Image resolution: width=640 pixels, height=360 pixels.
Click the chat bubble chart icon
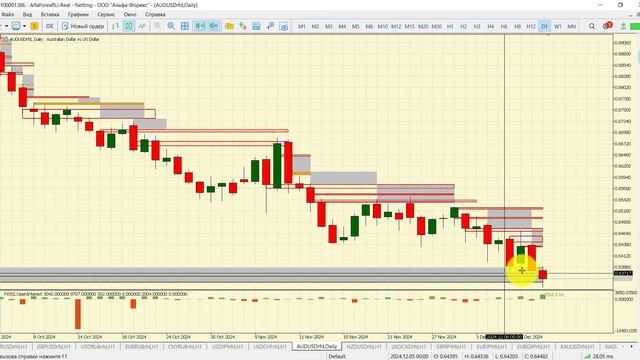pos(16,26)
